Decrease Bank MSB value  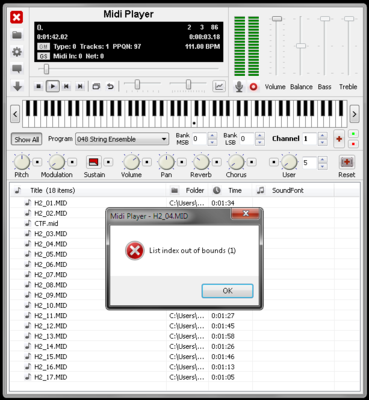[212, 142]
